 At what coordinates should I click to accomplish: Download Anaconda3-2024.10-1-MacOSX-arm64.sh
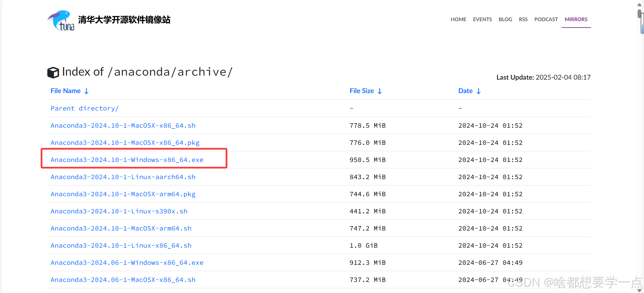click(x=121, y=228)
